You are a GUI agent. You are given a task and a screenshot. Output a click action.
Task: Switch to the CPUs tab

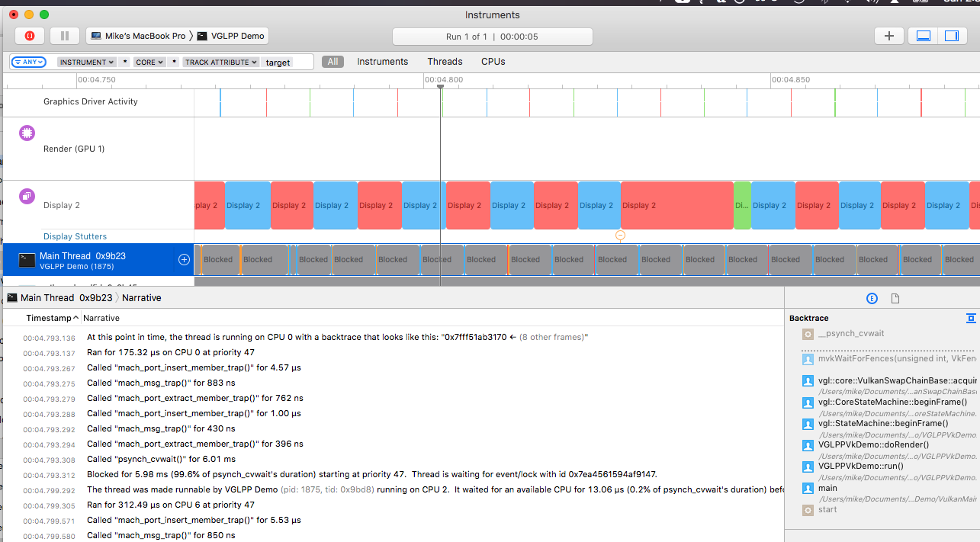tap(493, 62)
